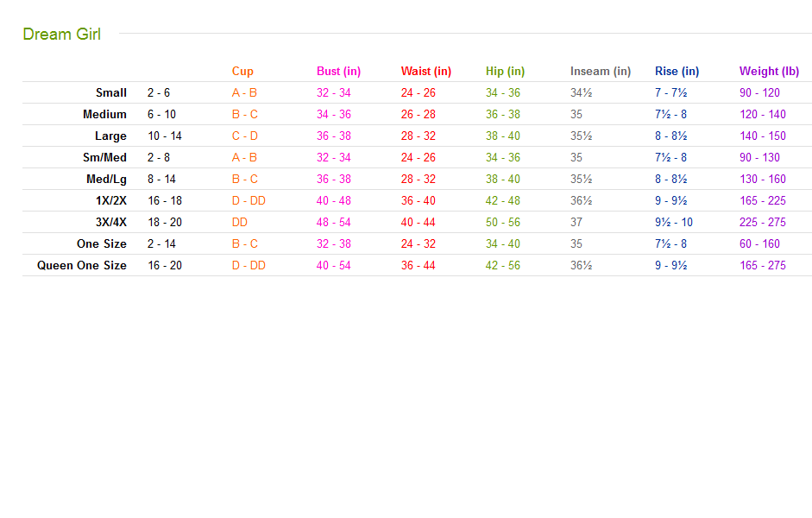This screenshot has width=812, height=518.
Task: Click hip value 34 - 40
Action: point(503,244)
